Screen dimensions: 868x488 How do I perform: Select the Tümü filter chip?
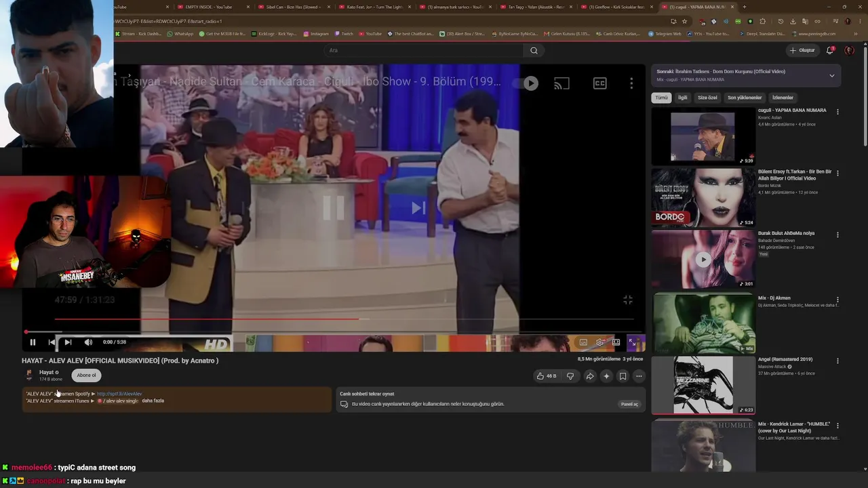click(x=661, y=98)
